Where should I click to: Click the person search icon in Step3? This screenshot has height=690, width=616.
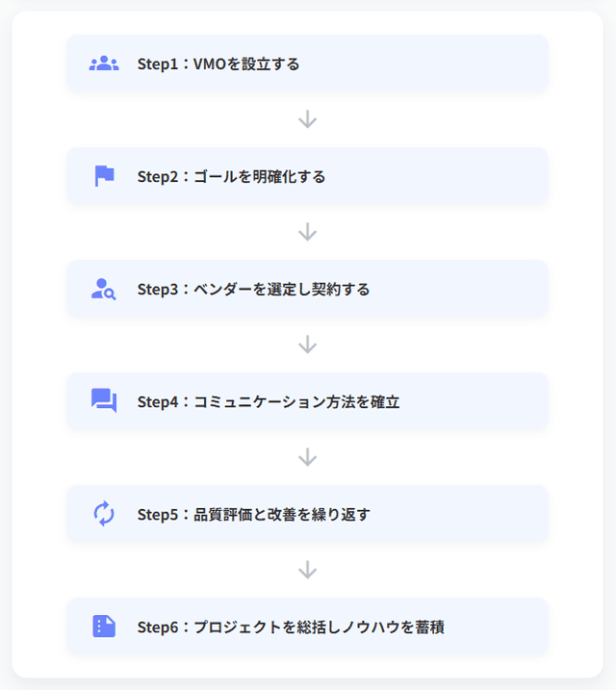pos(104,289)
